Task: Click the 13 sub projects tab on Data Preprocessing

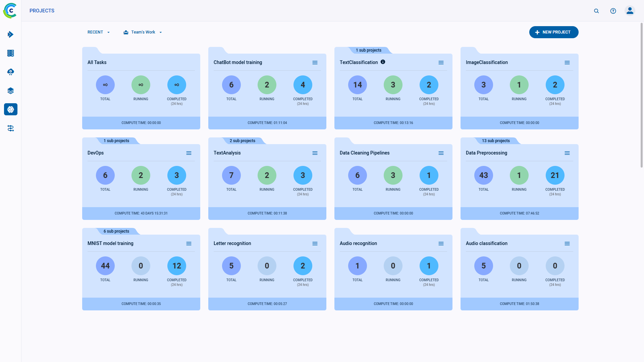Action: pyautogui.click(x=496, y=141)
